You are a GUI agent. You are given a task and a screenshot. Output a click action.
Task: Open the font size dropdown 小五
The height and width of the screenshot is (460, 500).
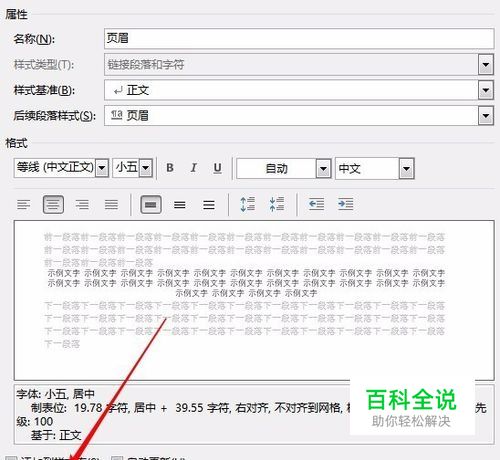point(146,168)
